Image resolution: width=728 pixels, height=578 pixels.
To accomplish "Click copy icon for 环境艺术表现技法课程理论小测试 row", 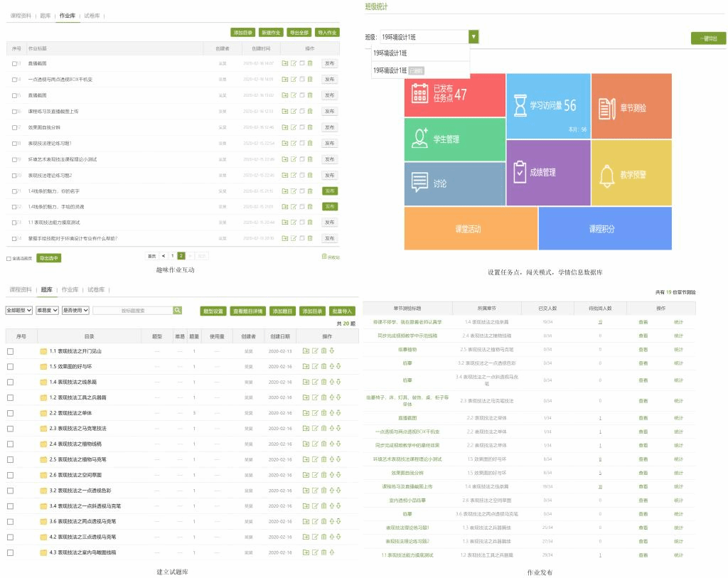I will pyautogui.click(x=301, y=159).
